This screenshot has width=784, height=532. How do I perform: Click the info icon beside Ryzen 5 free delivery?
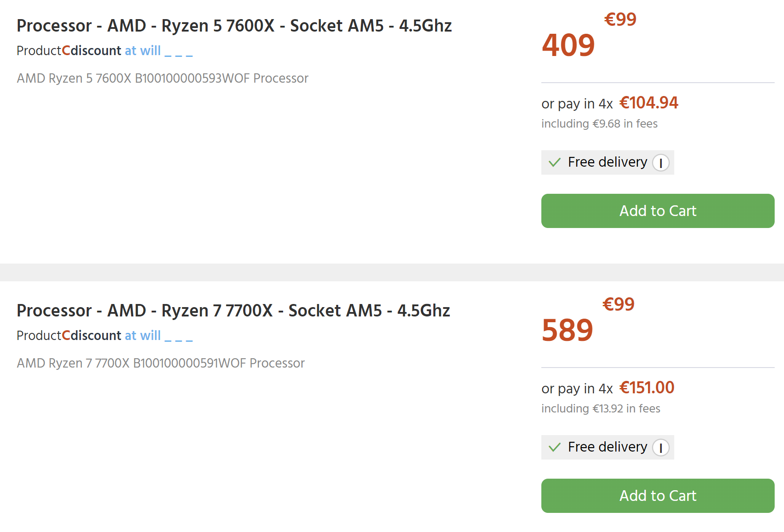(661, 163)
